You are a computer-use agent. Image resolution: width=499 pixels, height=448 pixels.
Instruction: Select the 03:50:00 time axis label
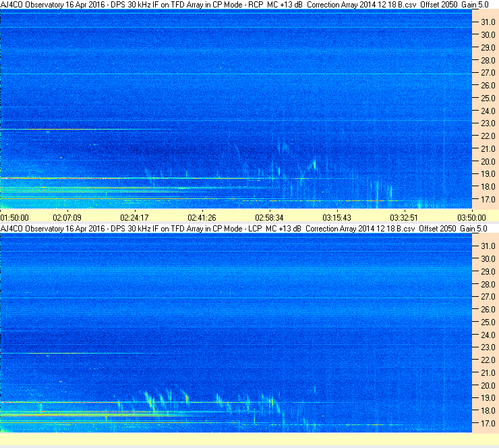[471, 218]
